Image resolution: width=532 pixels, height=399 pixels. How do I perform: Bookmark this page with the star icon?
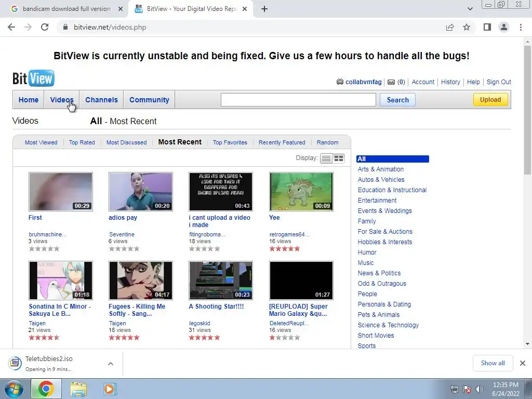[x=467, y=27]
